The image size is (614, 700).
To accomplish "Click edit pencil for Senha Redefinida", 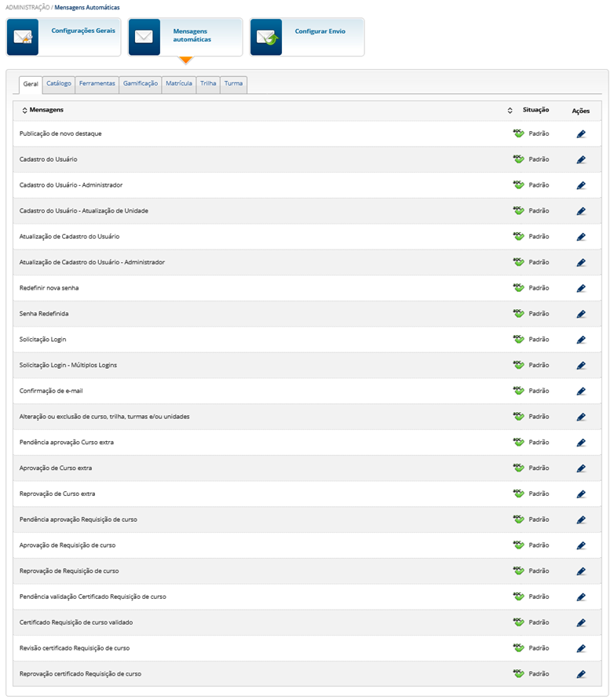I will [581, 314].
